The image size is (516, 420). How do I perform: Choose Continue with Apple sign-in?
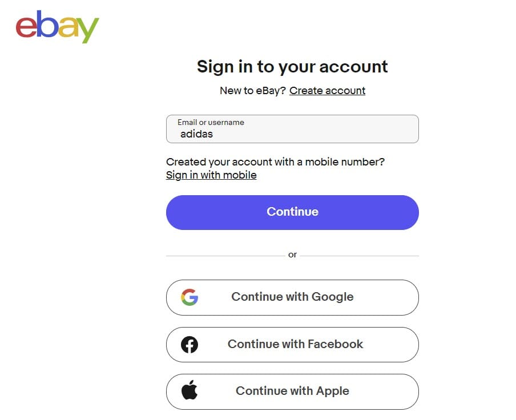tap(292, 391)
